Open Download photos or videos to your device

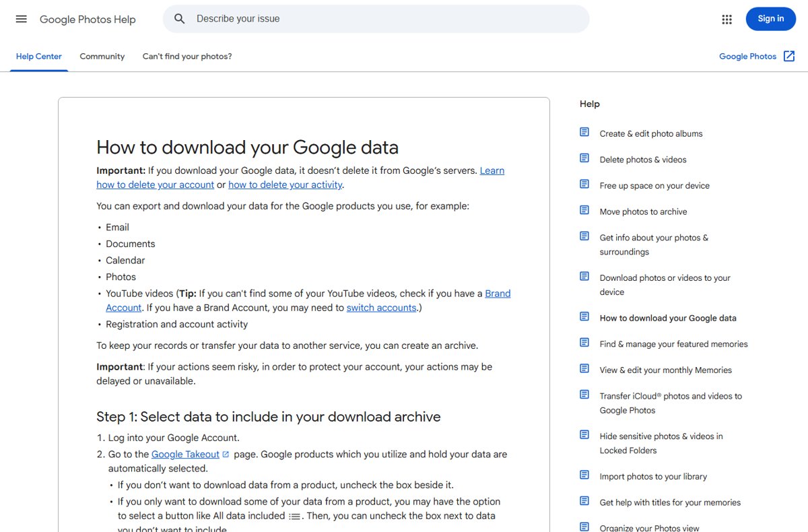pyautogui.click(x=665, y=285)
